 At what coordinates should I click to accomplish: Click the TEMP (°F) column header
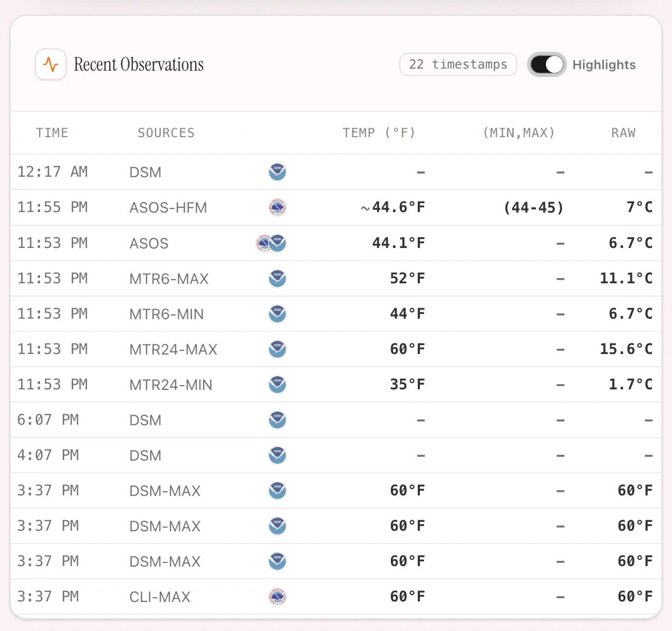coord(379,133)
